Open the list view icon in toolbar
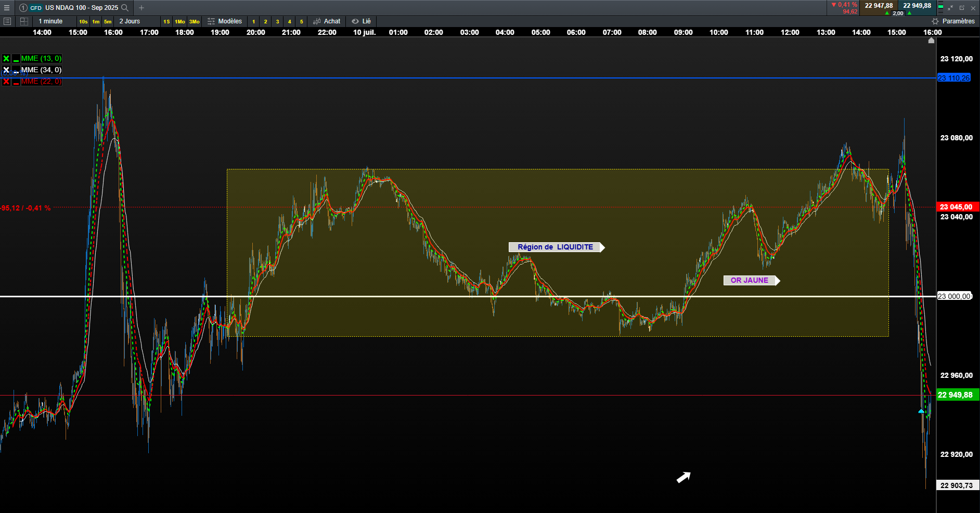The width and height of the screenshot is (980, 513). tap(7, 21)
